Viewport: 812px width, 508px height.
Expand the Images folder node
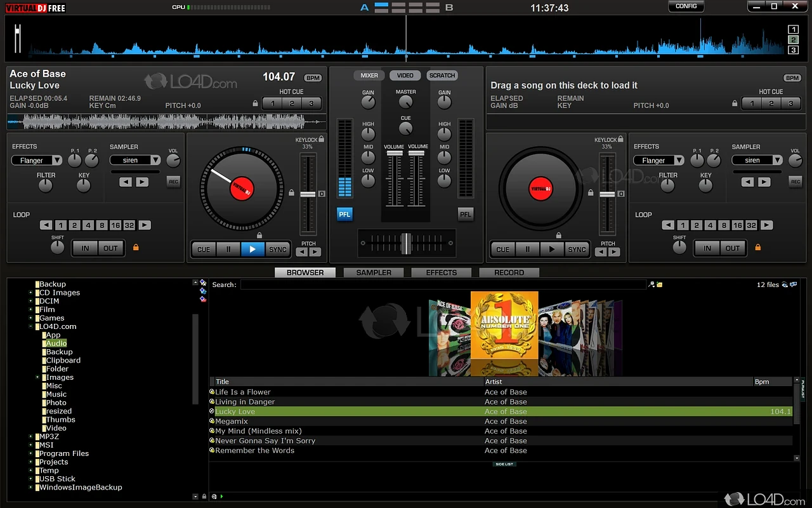[37, 377]
